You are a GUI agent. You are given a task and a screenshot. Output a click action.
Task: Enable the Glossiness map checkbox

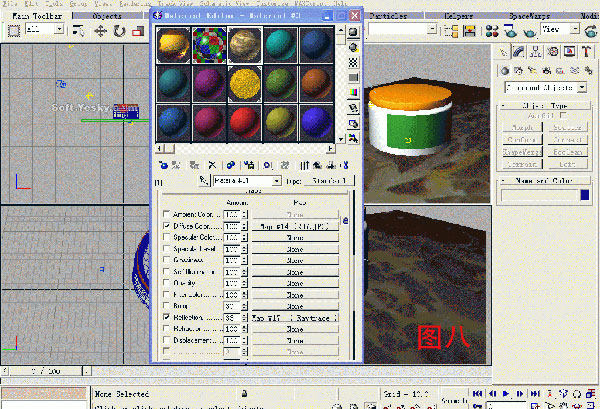[166, 260]
